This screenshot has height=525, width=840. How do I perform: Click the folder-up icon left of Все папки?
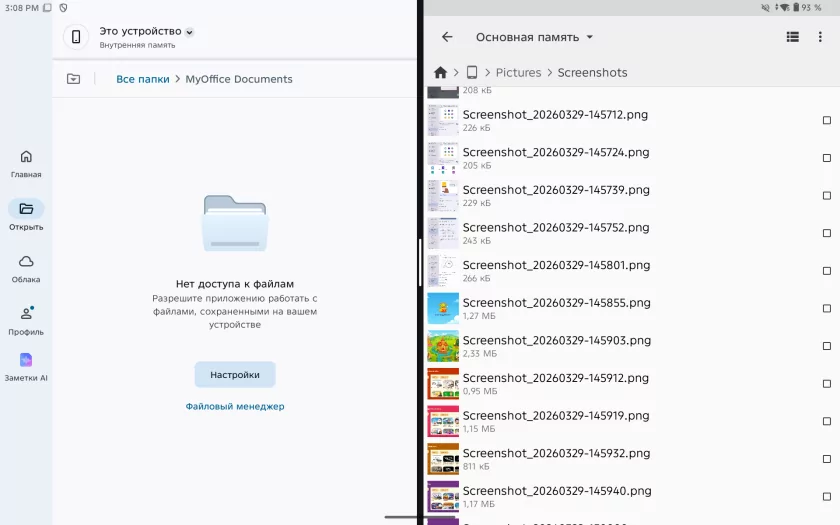(73, 79)
